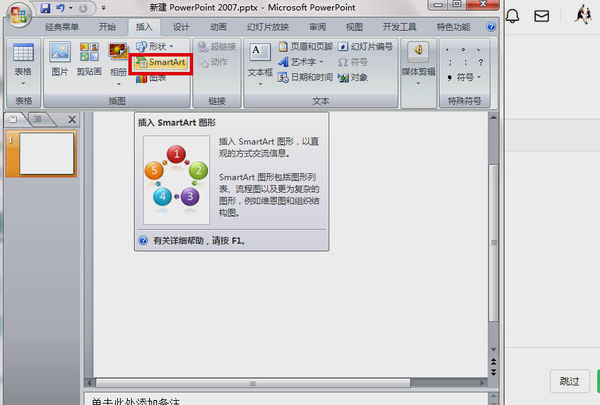Switch to the 审阅 tab
The width and height of the screenshot is (600, 405).
(317, 27)
